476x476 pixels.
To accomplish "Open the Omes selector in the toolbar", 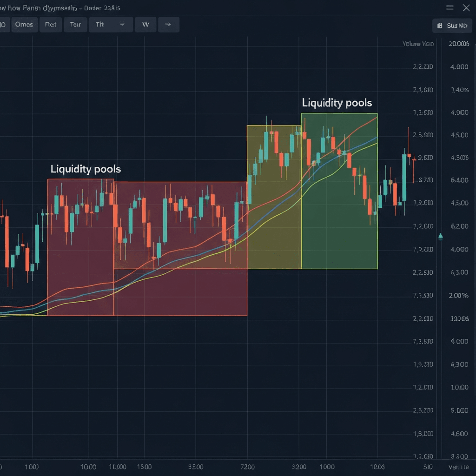I will (24, 25).
